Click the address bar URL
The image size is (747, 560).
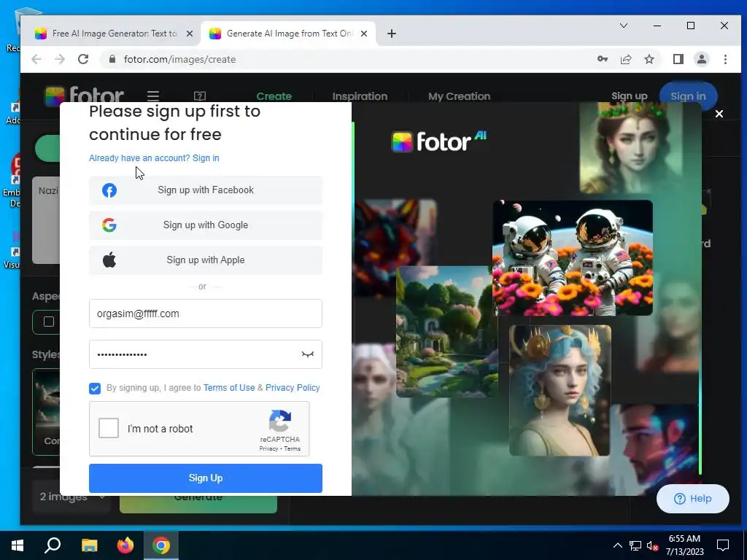(x=179, y=59)
